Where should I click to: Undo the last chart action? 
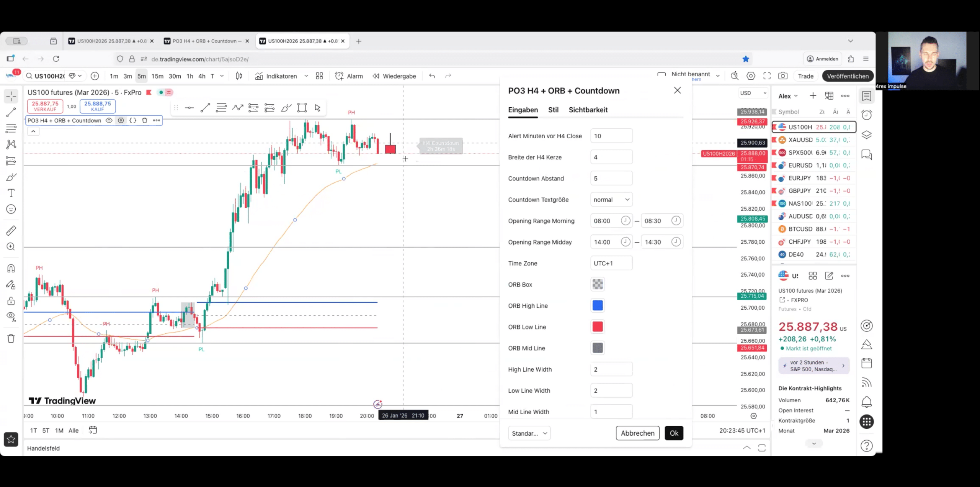(x=432, y=76)
